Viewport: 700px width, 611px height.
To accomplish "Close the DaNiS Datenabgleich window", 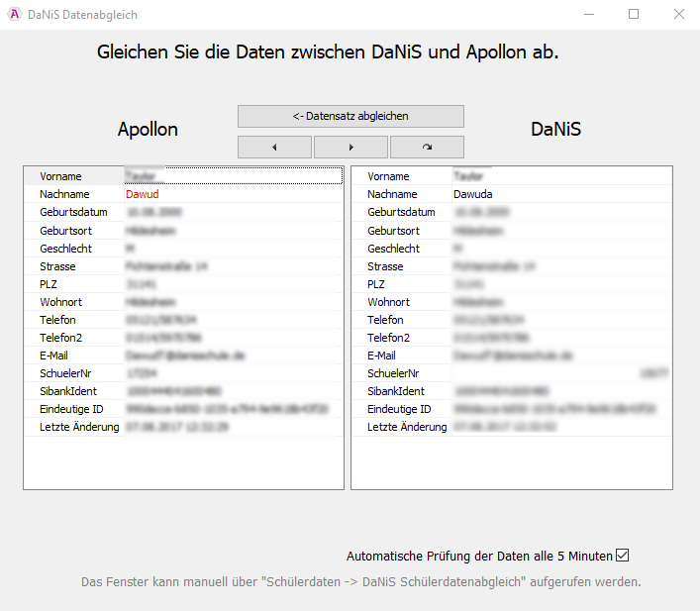I will tap(679, 14).
